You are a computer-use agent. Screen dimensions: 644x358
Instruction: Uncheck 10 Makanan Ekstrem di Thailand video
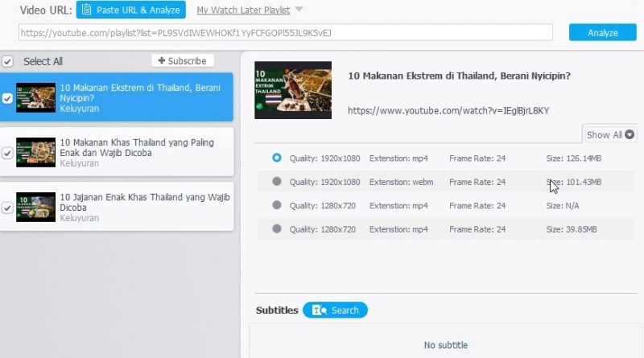pos(7,98)
